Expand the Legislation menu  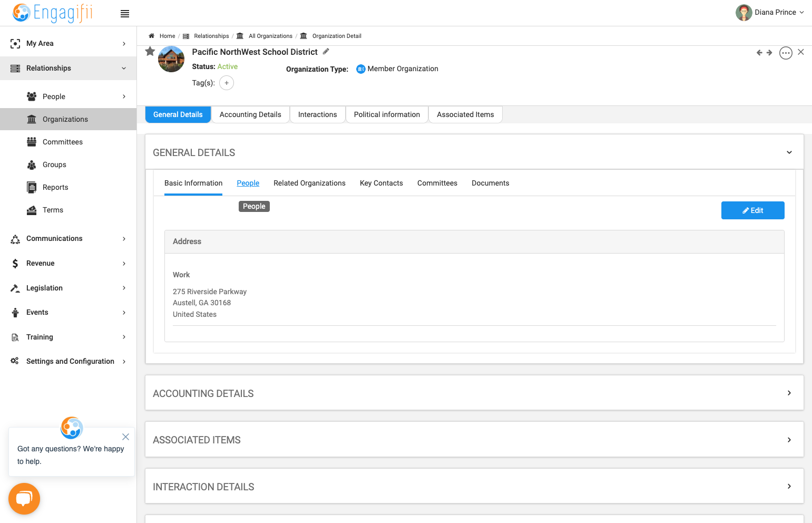69,288
